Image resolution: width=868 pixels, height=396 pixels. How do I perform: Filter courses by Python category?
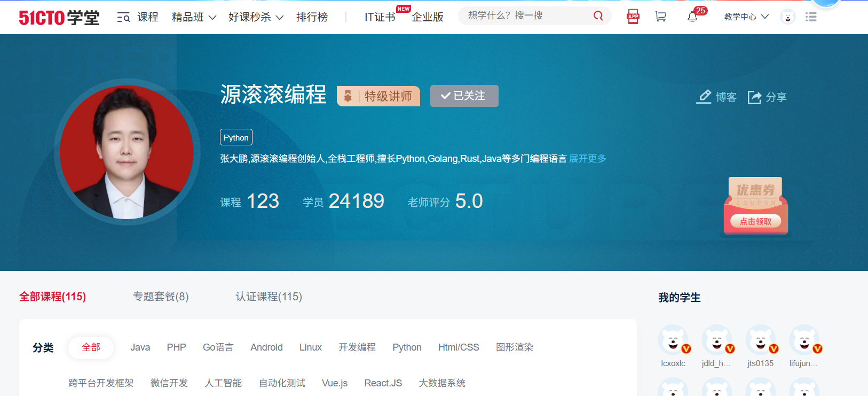pos(407,347)
